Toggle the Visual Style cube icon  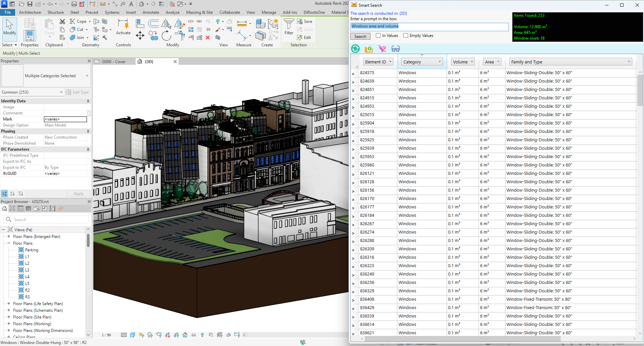(x=133, y=335)
